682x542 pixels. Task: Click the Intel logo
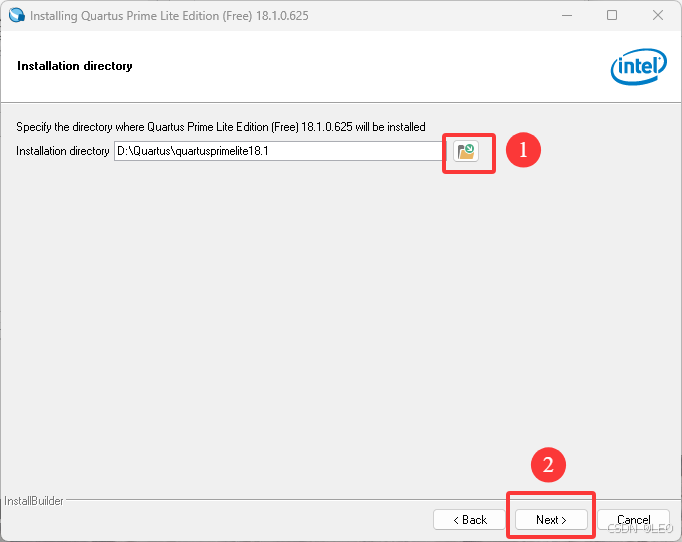[639, 66]
